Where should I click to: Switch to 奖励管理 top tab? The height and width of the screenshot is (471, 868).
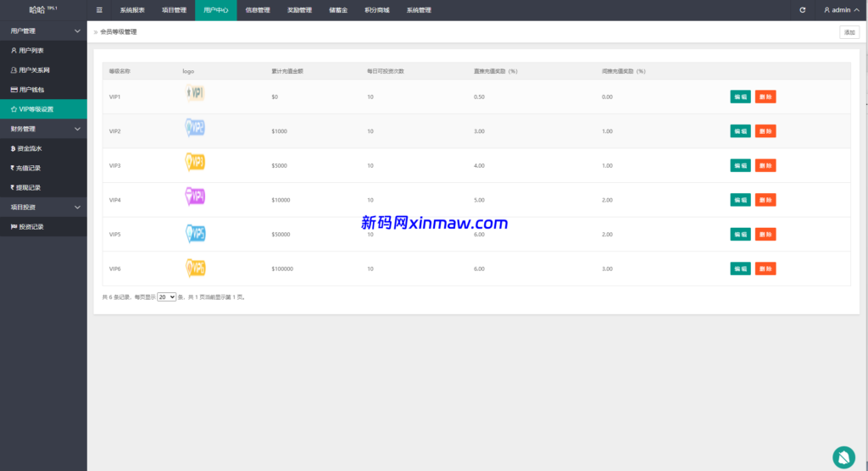(x=299, y=10)
